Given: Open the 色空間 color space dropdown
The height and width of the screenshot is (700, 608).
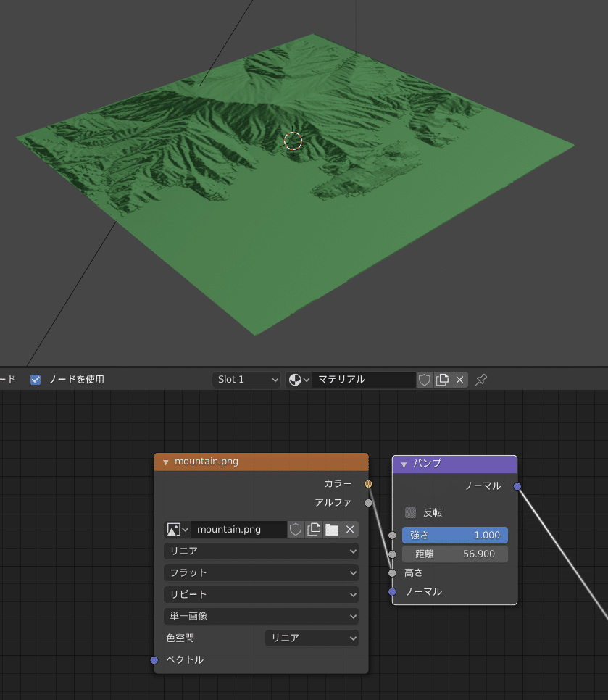Looking at the screenshot, I should pos(312,638).
